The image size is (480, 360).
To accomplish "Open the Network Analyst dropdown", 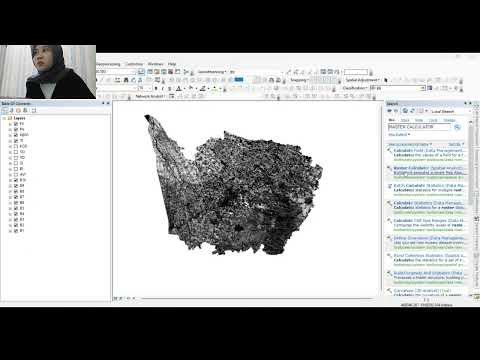I will point(150,96).
